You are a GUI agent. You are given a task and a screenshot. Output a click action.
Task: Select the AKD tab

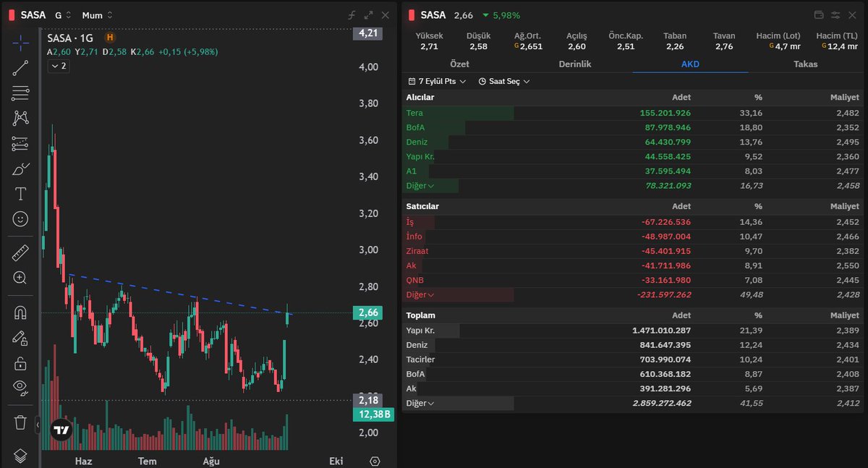point(690,64)
